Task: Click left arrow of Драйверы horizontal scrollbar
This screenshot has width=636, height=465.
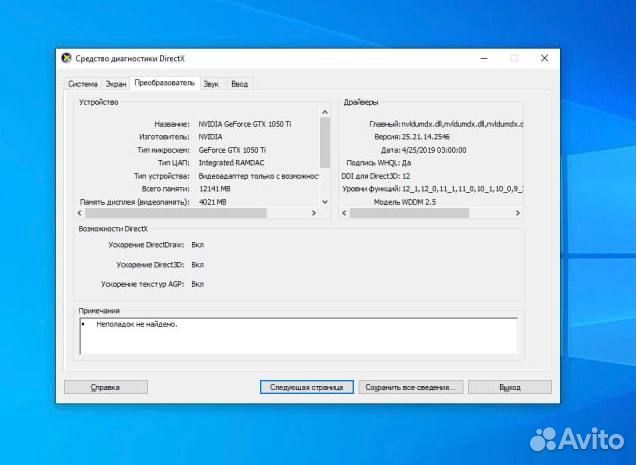Action: coord(344,213)
